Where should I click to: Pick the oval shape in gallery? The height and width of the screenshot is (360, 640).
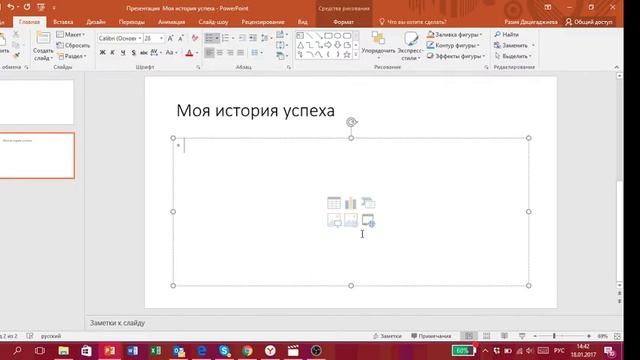point(338,36)
